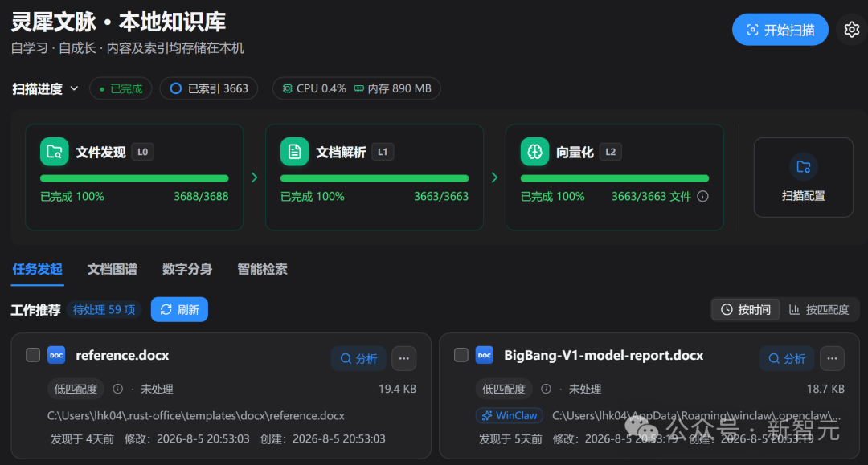868x465 pixels.
Task: Open more options for reference.docx
Action: pyautogui.click(x=404, y=358)
